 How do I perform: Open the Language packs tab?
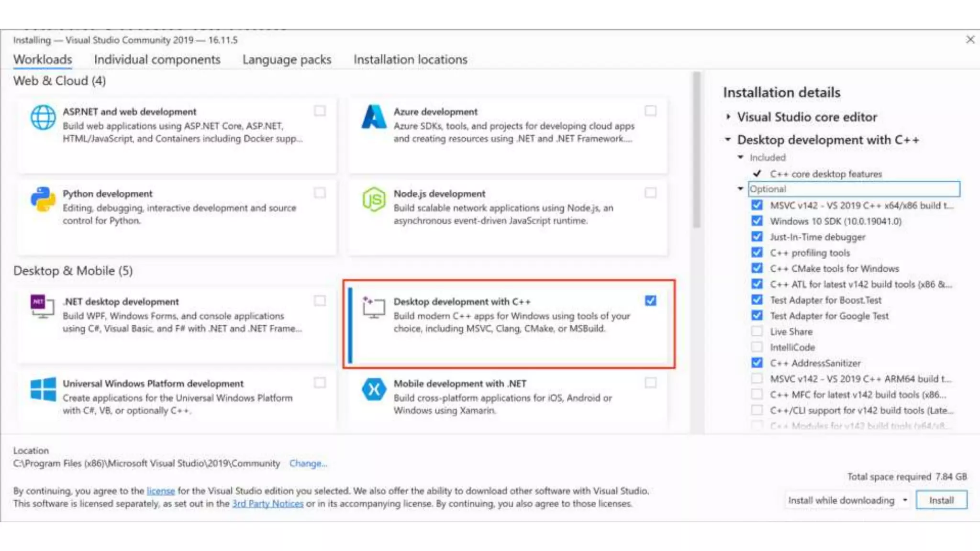[287, 60]
